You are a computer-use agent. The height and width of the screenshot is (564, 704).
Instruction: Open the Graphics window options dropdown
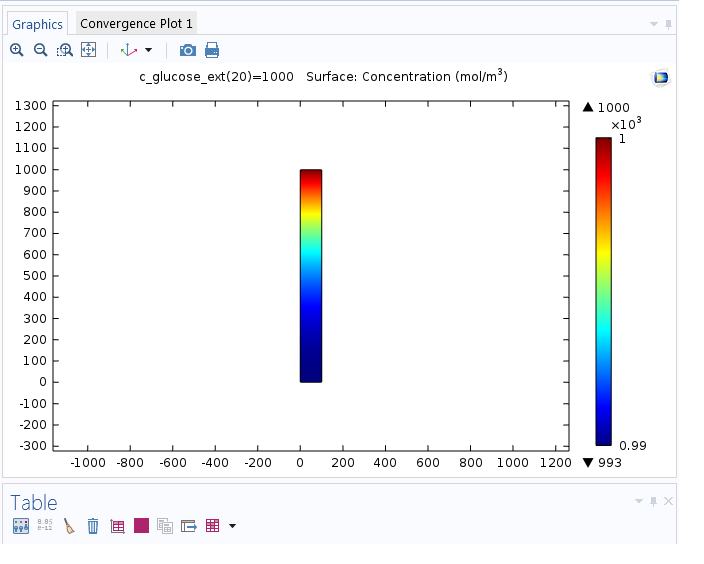click(x=654, y=24)
